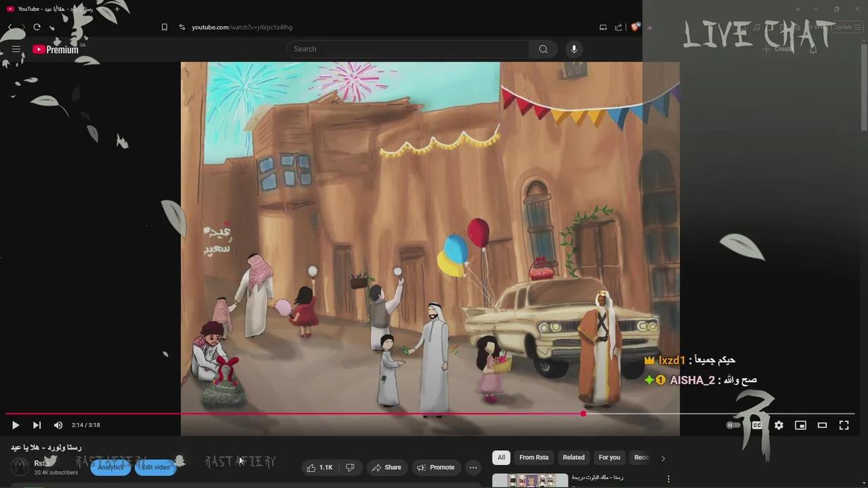This screenshot has width=868, height=488.
Task: Open the Brave Shields lion icon
Action: point(635,27)
